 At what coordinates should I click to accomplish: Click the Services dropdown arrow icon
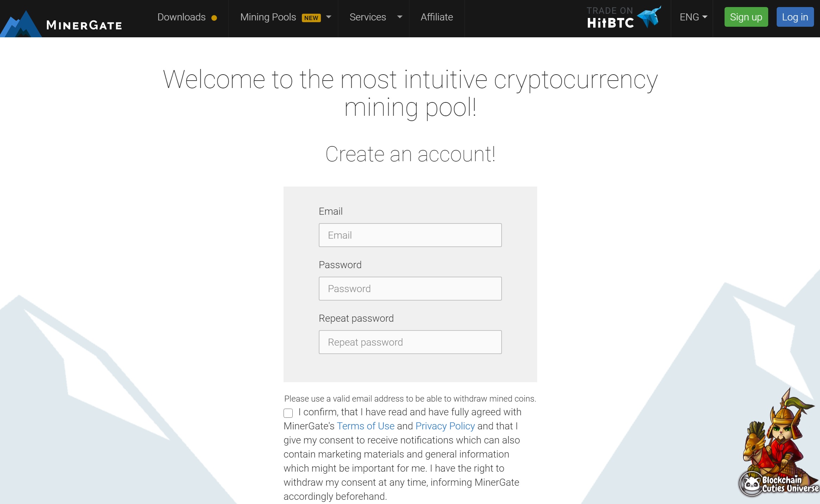point(399,17)
